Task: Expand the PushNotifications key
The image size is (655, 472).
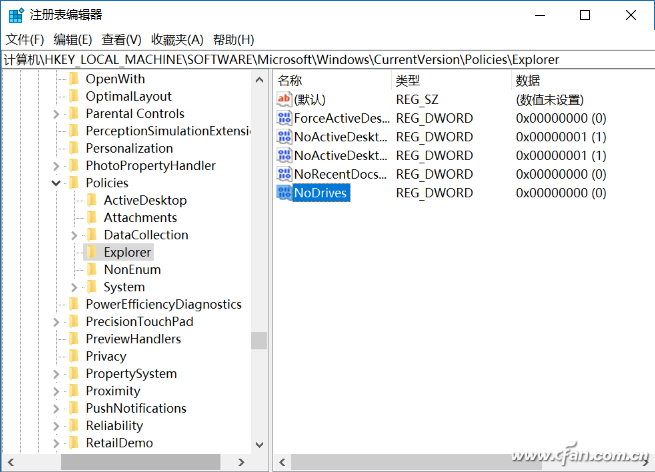Action: pyautogui.click(x=56, y=409)
